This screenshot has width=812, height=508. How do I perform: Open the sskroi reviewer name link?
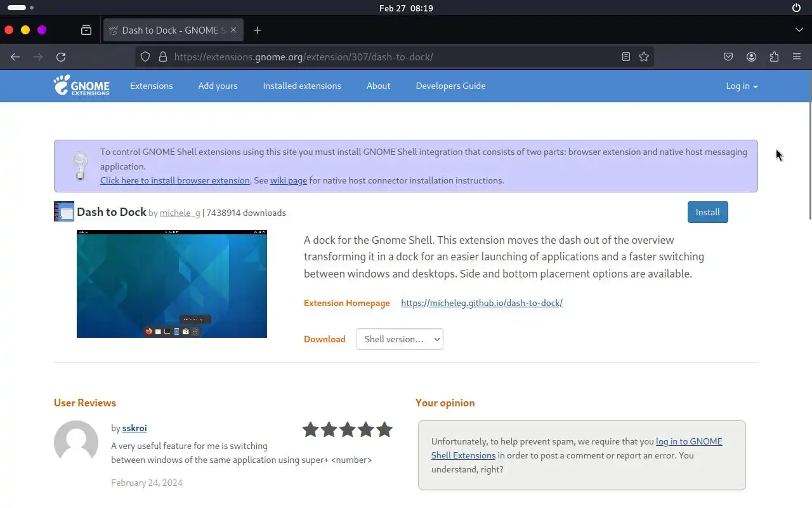tap(134, 428)
